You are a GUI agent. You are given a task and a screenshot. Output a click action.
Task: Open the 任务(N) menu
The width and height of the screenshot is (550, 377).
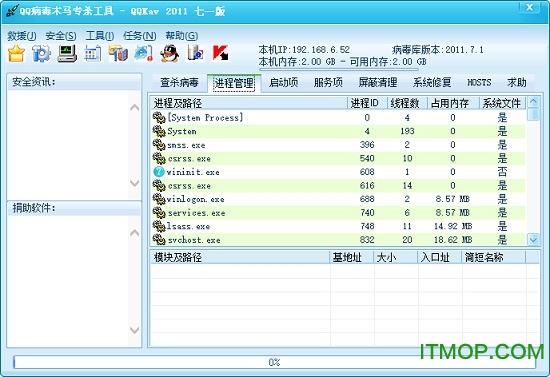pos(139,36)
